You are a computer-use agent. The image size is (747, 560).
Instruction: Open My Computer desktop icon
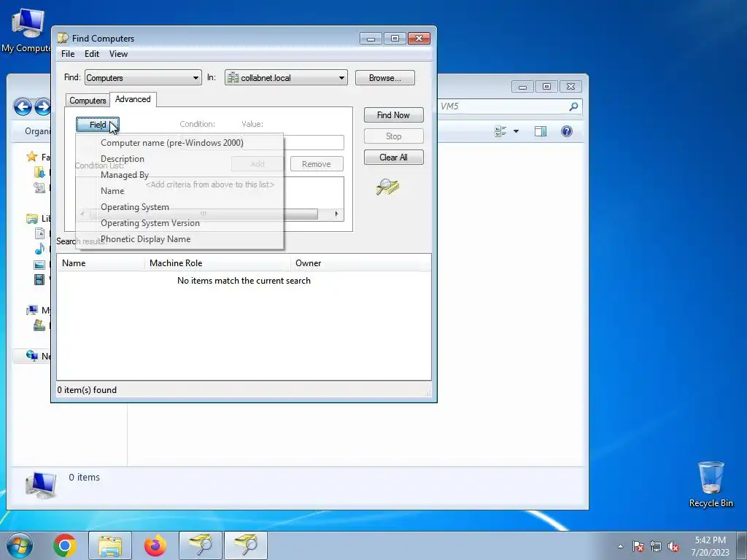tap(26, 30)
